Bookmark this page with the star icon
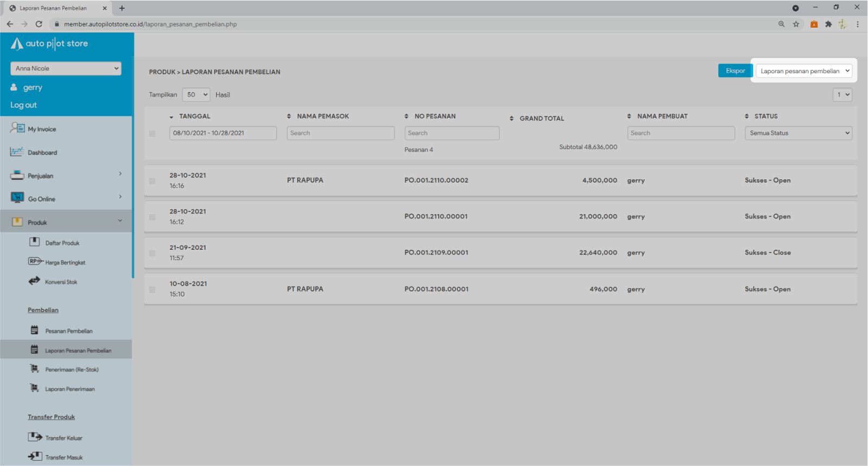The height and width of the screenshot is (466, 868). [796, 24]
